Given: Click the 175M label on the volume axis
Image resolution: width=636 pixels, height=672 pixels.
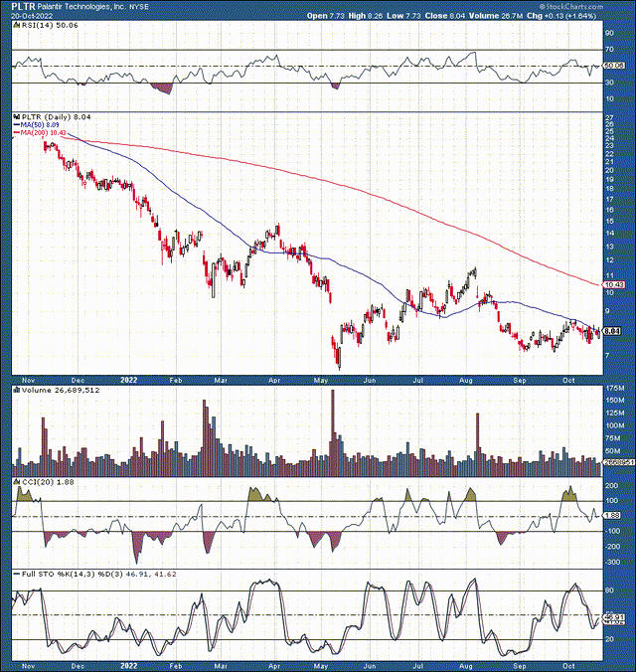Looking at the screenshot, I should pos(615,389).
